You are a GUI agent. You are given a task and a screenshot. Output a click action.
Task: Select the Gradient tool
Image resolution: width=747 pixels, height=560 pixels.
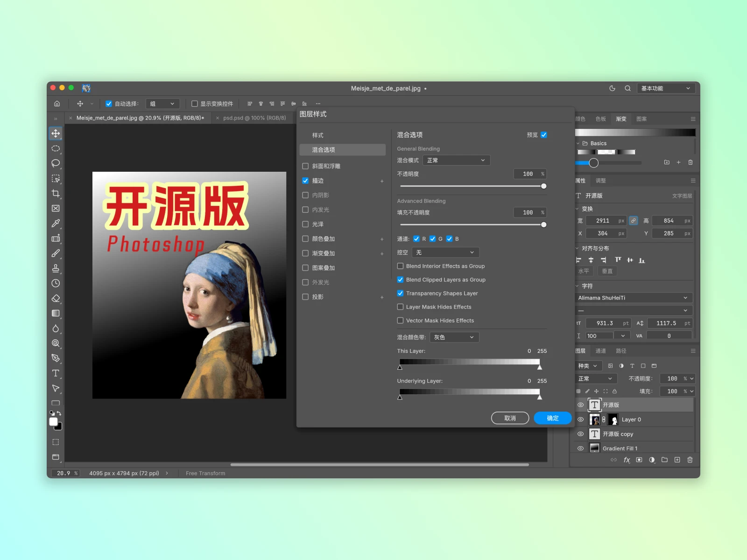56,313
